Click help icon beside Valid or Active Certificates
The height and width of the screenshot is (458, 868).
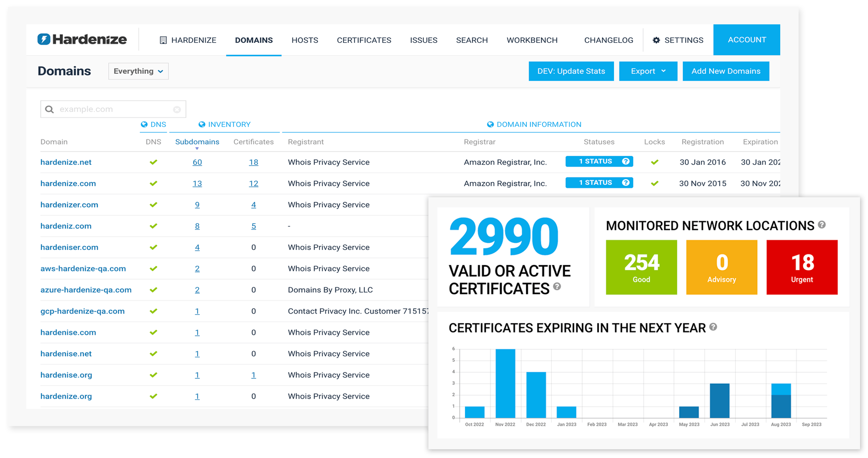(557, 286)
